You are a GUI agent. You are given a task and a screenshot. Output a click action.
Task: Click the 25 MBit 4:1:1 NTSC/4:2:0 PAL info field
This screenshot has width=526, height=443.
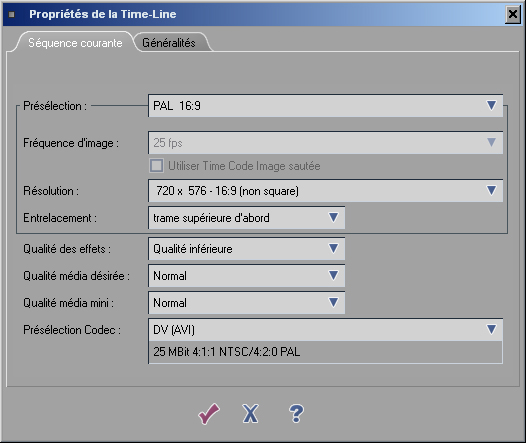click(x=325, y=352)
